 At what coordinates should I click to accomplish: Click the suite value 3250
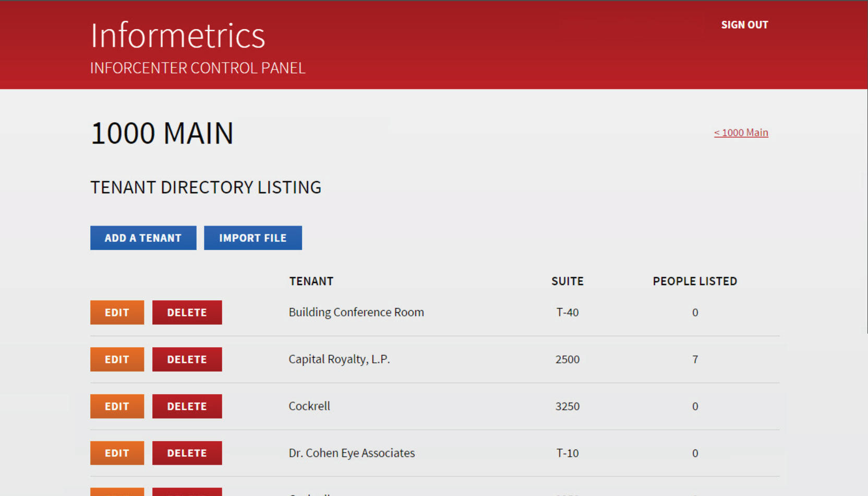[568, 406]
